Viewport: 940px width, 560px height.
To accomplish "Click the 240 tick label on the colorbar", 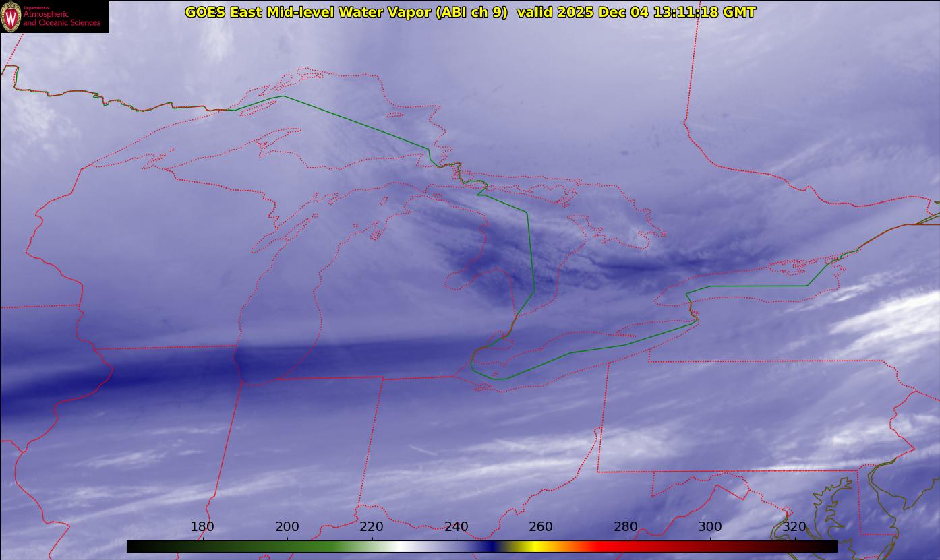I will coord(457,527).
